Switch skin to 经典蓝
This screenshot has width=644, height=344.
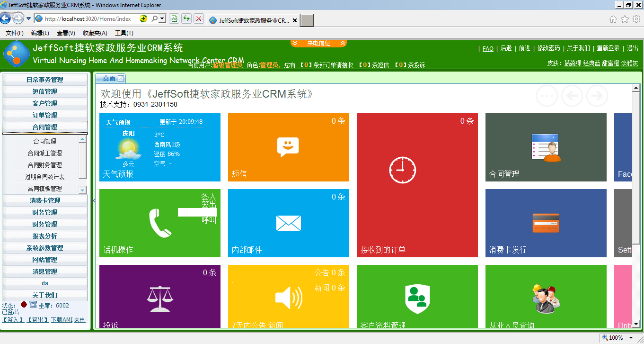pyautogui.click(x=591, y=63)
